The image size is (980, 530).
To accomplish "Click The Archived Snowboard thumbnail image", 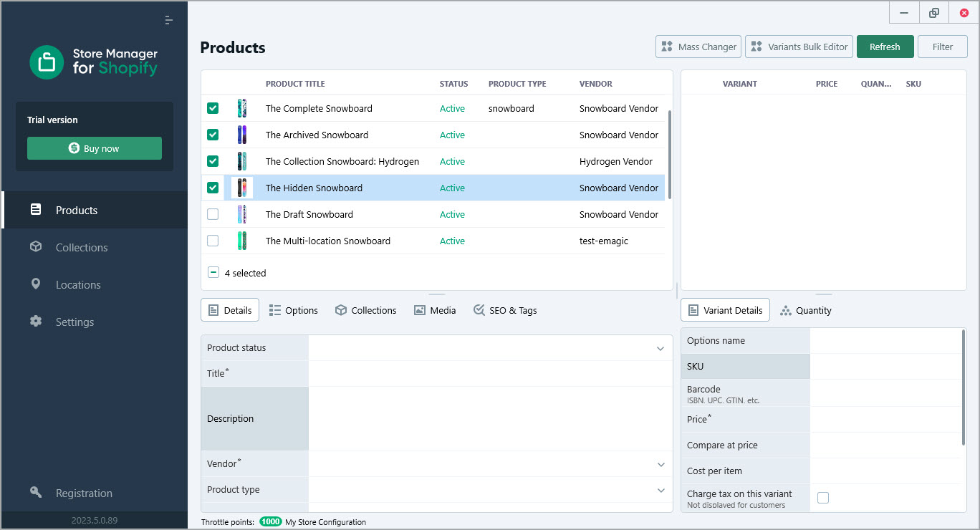I will click(242, 135).
